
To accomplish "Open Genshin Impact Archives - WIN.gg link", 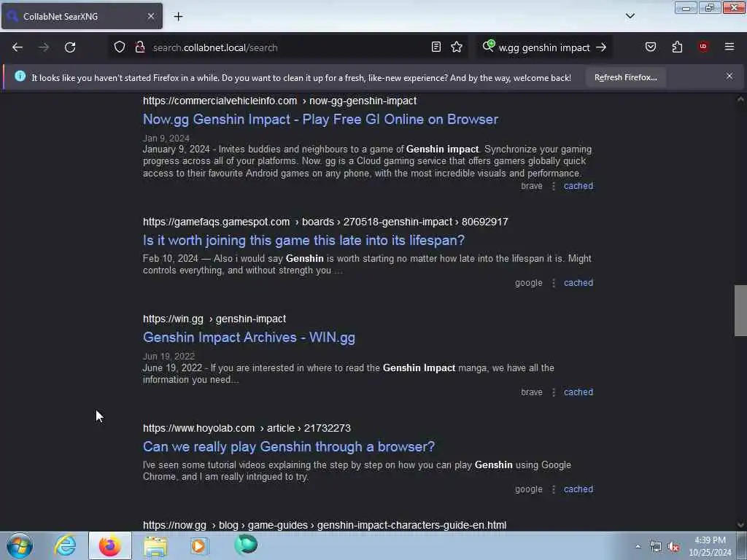I will tap(249, 337).
